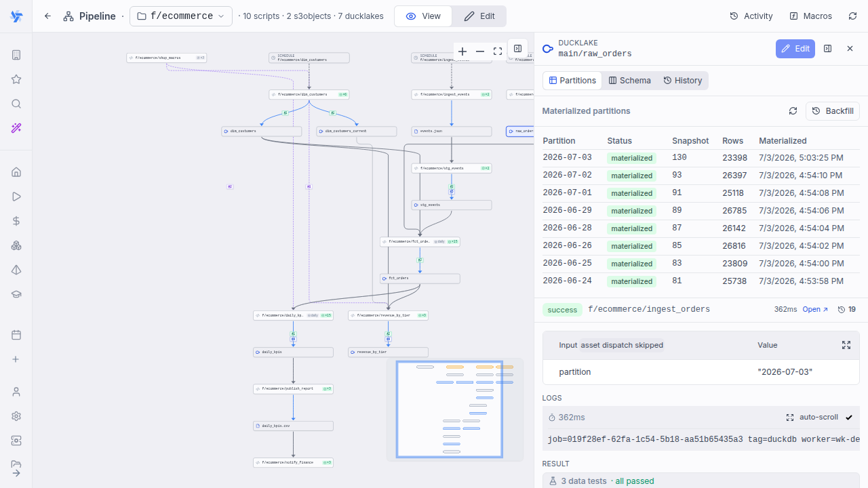
Task: Open the graduation cap tutorials icon
Action: pyautogui.click(x=16, y=294)
